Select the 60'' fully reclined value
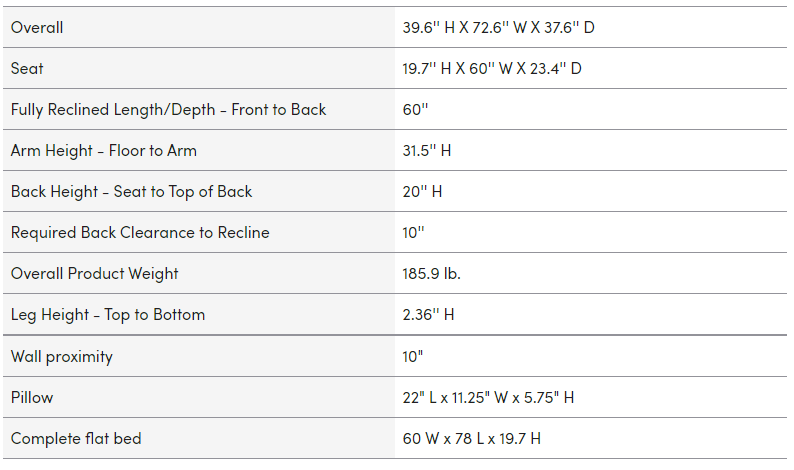This screenshot has width=794, height=470. pyautogui.click(x=415, y=110)
